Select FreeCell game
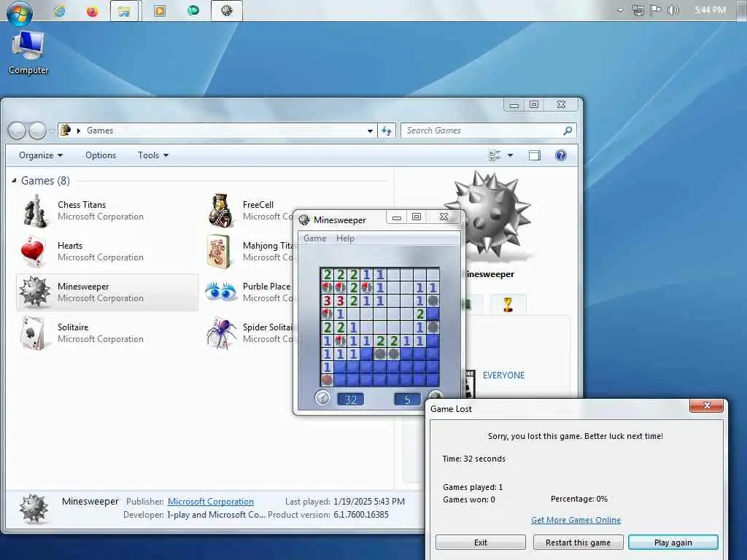Viewport: 747px width, 560px height. [x=249, y=211]
